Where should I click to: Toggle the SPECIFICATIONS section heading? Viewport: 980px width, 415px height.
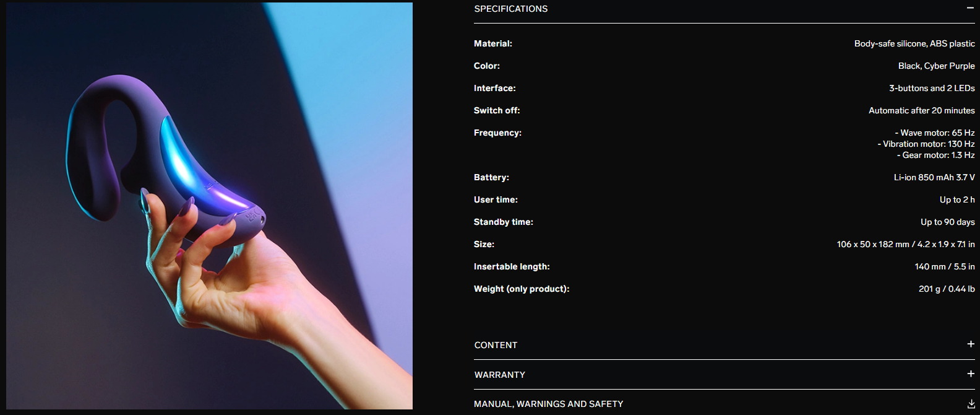click(x=511, y=9)
